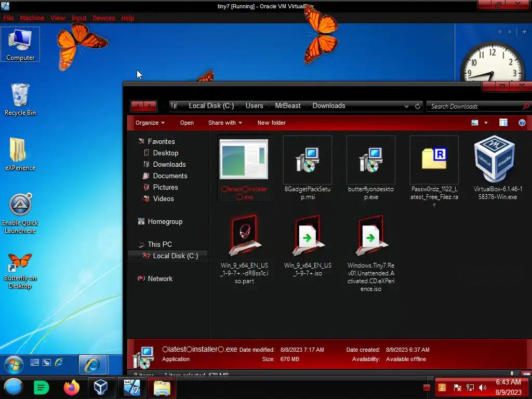Viewport: 532px width, 399px height.
Task: Click the File Explorer taskbar icon
Action: (x=162, y=387)
